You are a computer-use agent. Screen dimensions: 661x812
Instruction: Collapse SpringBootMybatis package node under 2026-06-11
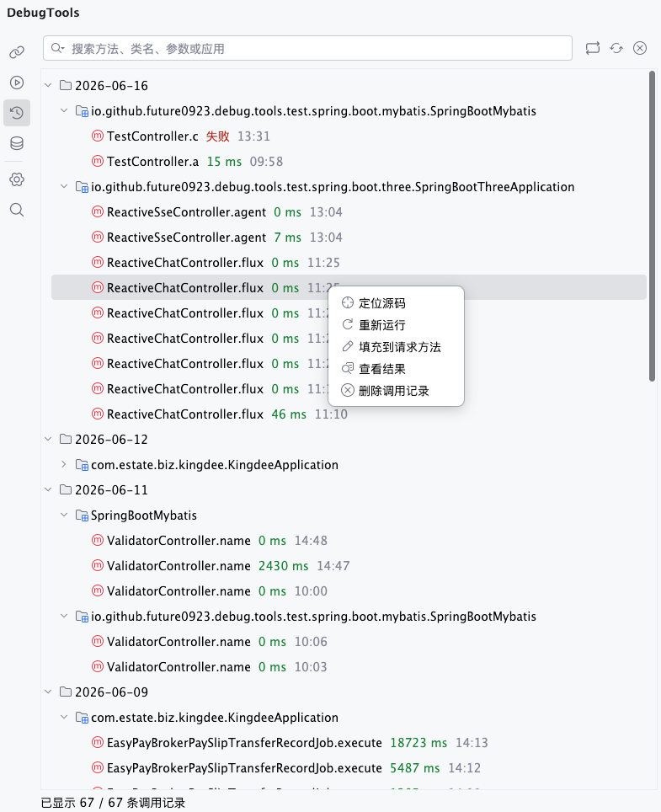(x=64, y=616)
